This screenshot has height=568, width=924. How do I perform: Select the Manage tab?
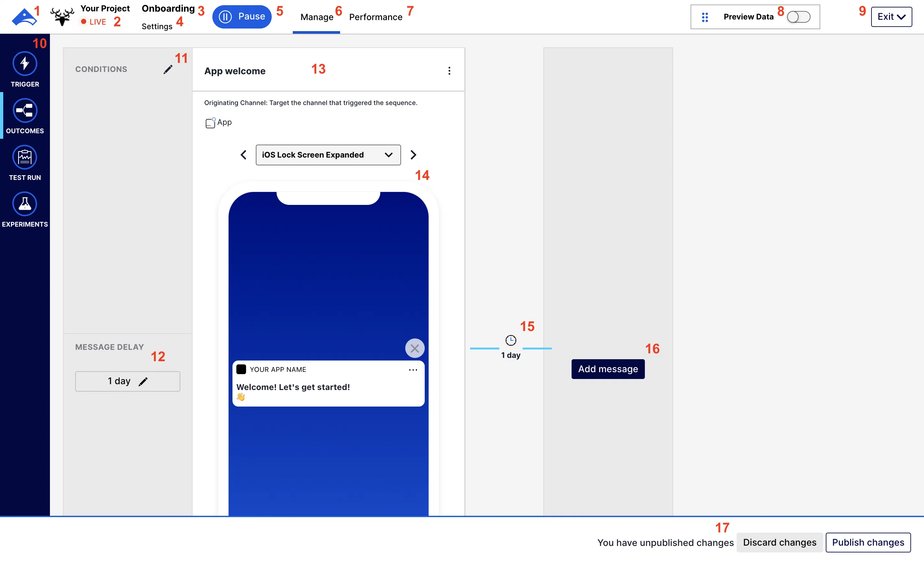coord(317,17)
